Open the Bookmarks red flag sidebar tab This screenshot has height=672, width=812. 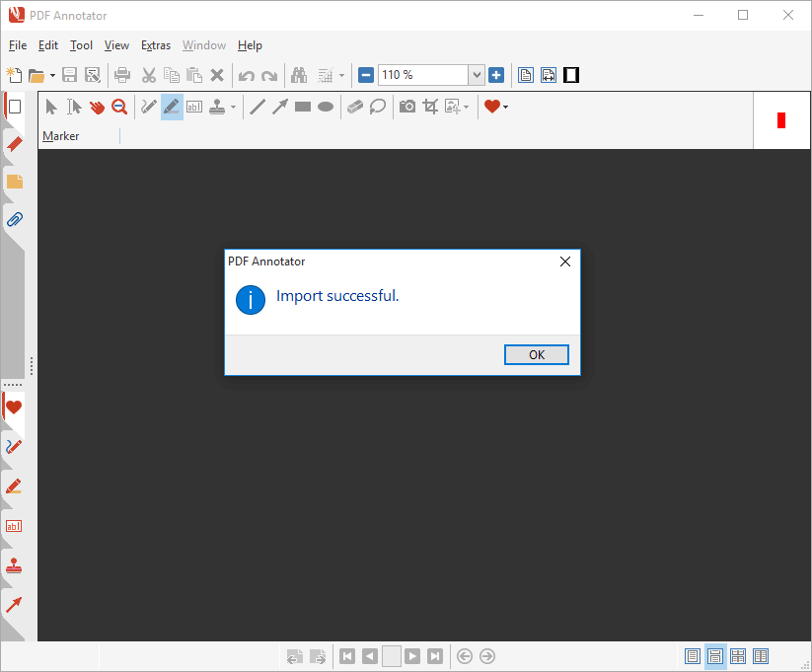pos(14,144)
